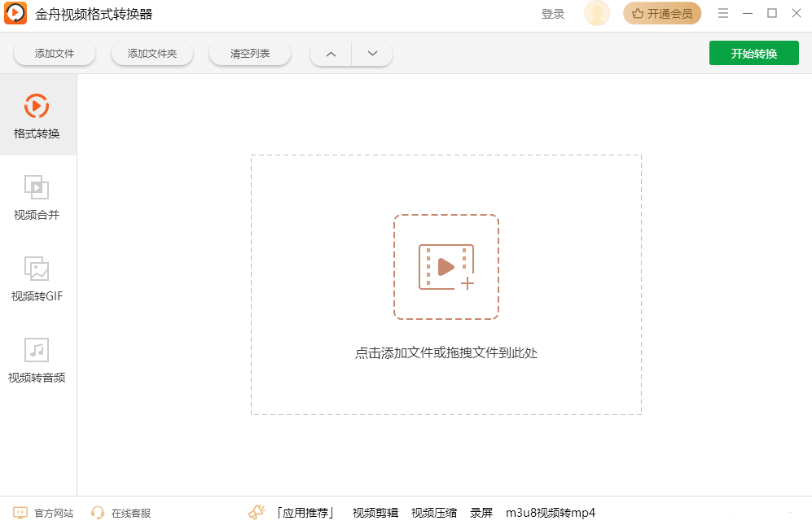
Task: Open the 官方网站 link
Action: coord(43,513)
